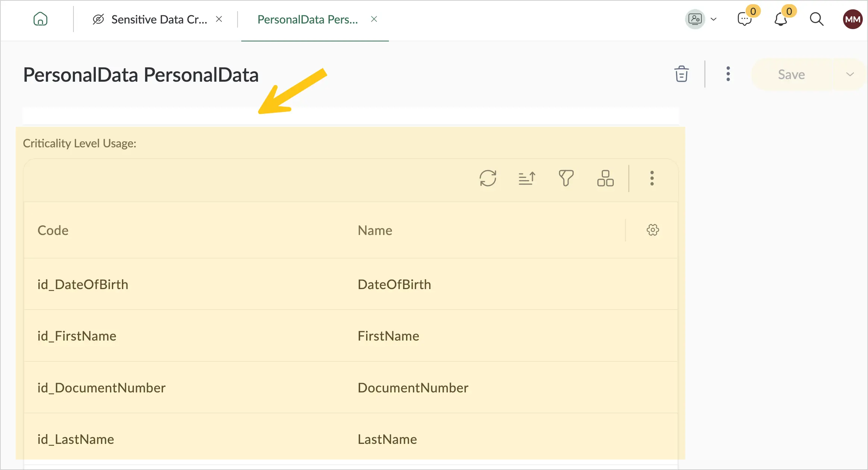This screenshot has height=470, width=868.
Task: Select the DocumentNumber name cell
Action: (x=413, y=388)
